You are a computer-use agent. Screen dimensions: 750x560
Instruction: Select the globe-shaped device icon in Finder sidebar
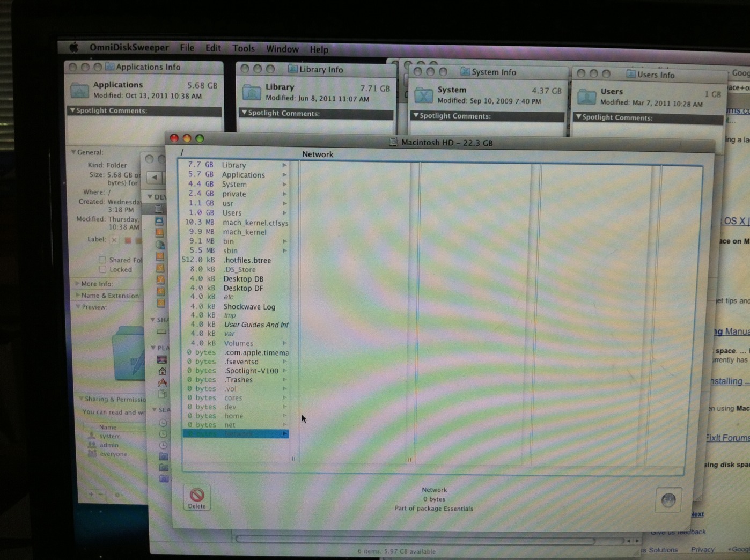point(160,244)
